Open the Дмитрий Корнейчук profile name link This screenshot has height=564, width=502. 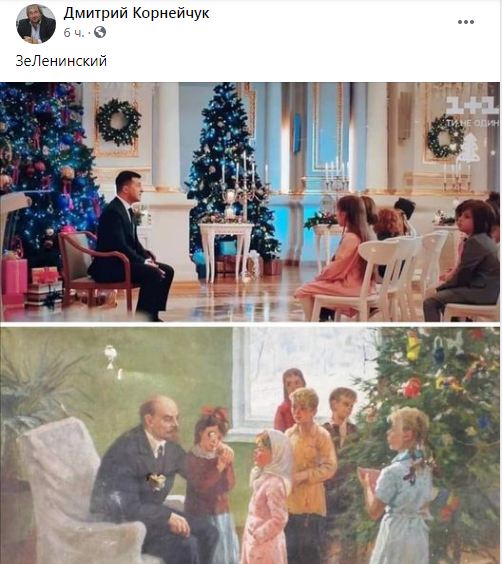point(136,13)
